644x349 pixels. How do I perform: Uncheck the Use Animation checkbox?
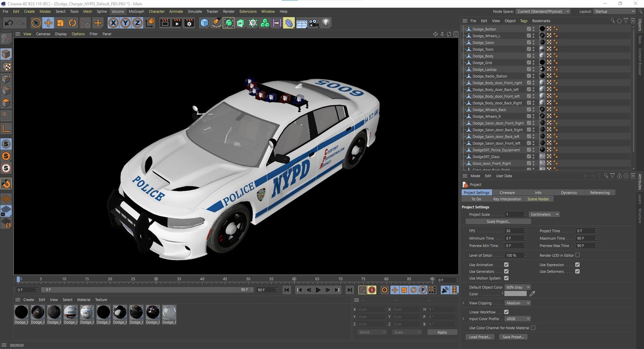pos(506,265)
